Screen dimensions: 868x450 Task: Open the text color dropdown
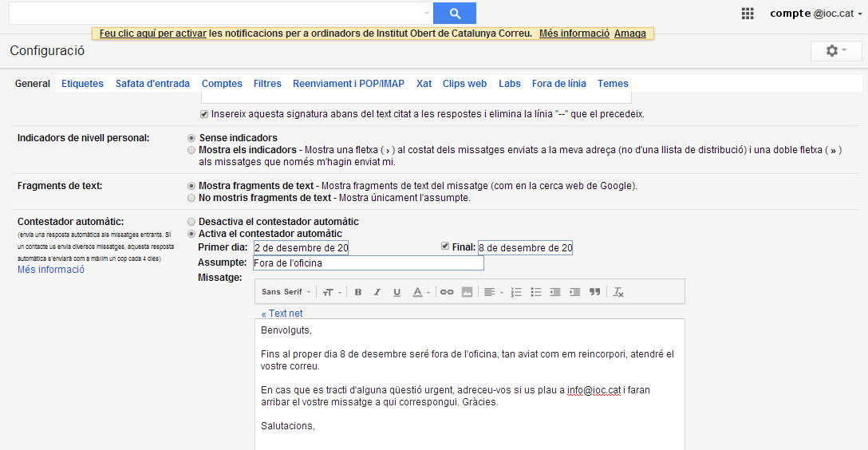pyautogui.click(x=420, y=292)
